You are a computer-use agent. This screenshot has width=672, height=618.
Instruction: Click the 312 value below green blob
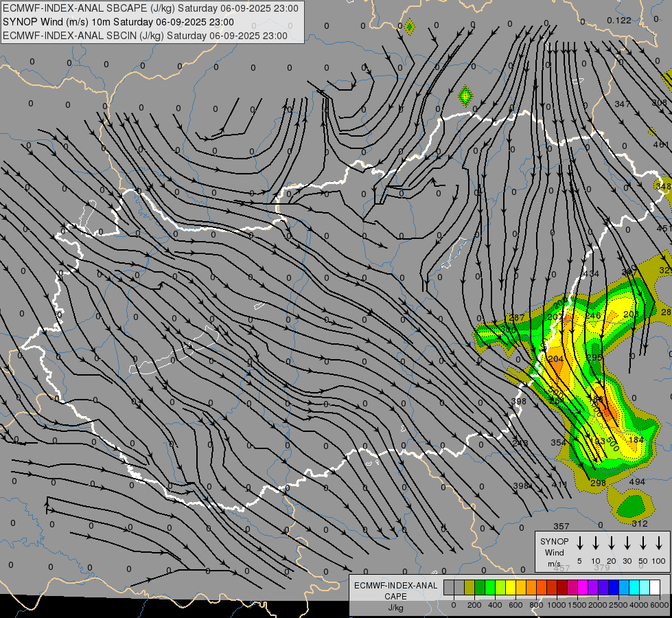coord(640,524)
